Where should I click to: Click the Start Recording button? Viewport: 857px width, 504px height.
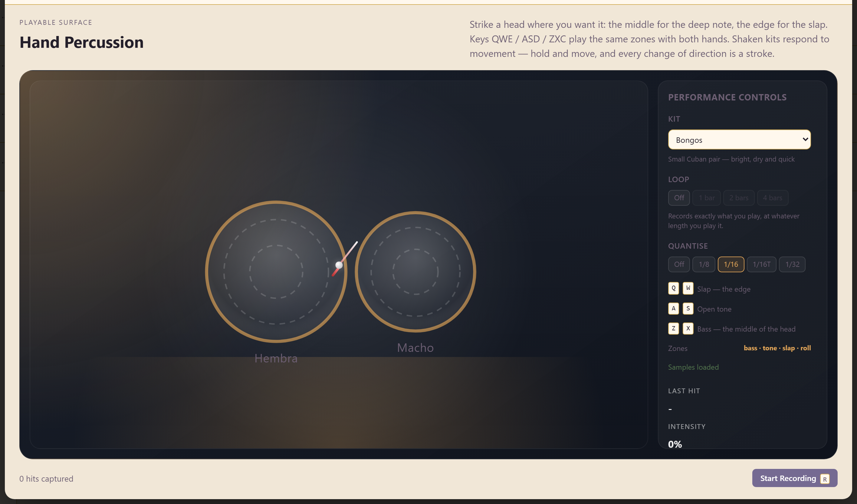[794, 478]
